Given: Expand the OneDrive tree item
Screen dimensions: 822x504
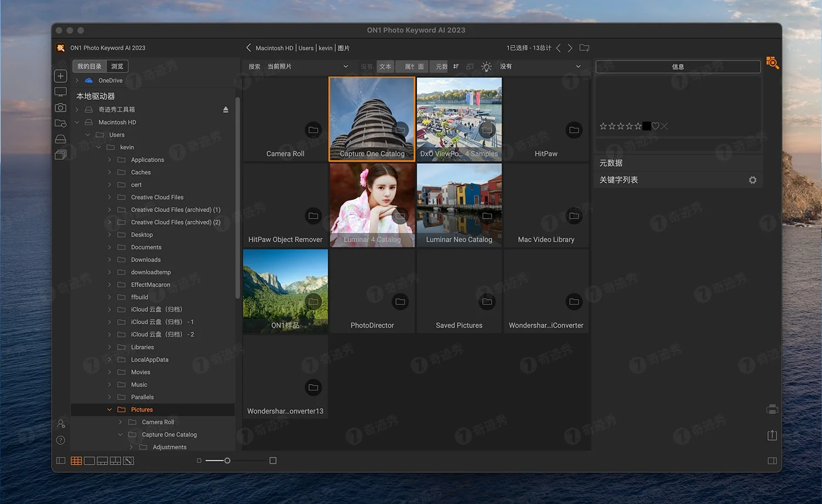Looking at the screenshot, I should [x=77, y=80].
